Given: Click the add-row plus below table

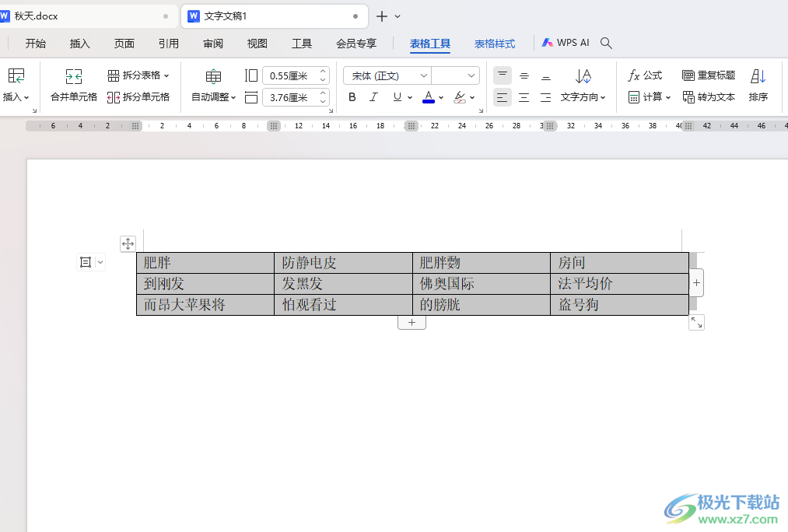Looking at the screenshot, I should [x=412, y=323].
